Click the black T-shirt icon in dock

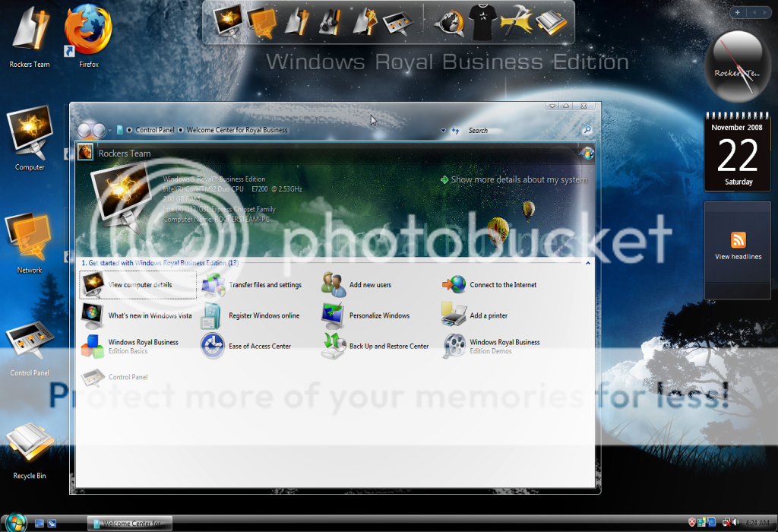coord(484,22)
